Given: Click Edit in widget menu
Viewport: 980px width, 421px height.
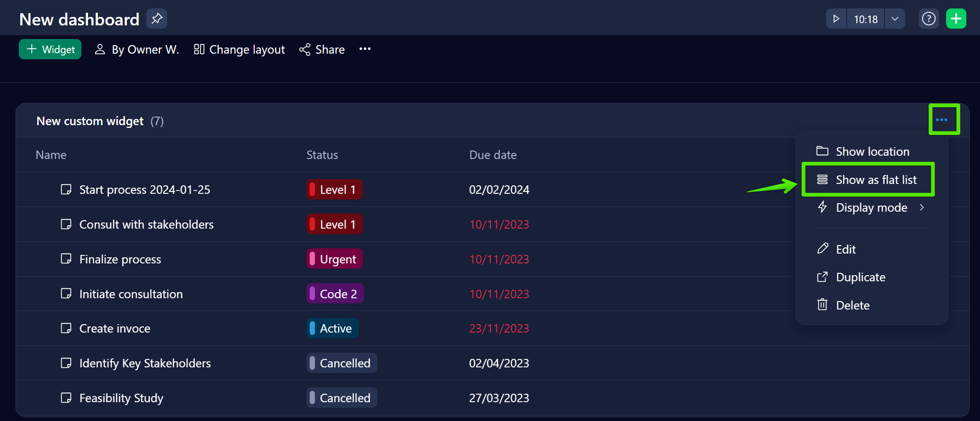Looking at the screenshot, I should tap(845, 249).
